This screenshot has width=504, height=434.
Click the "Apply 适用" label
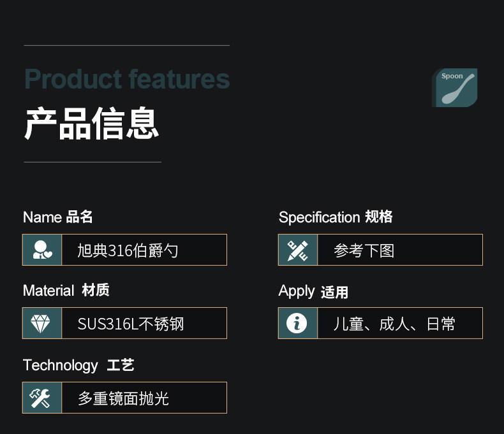point(313,292)
